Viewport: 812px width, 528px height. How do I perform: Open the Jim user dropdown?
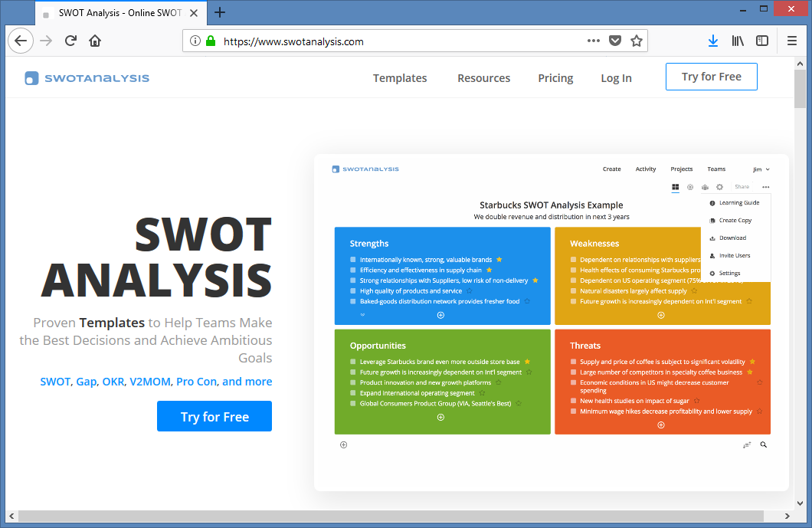[761, 169]
